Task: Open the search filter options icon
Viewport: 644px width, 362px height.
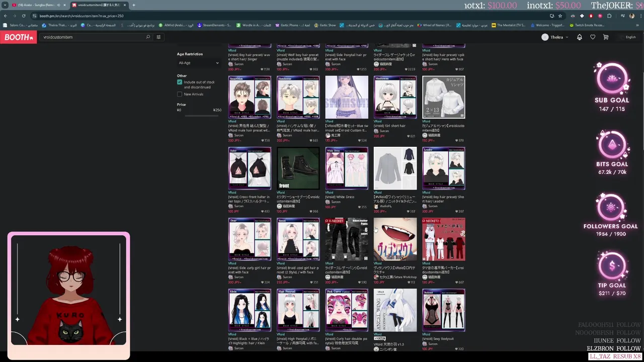Action: click(158, 37)
